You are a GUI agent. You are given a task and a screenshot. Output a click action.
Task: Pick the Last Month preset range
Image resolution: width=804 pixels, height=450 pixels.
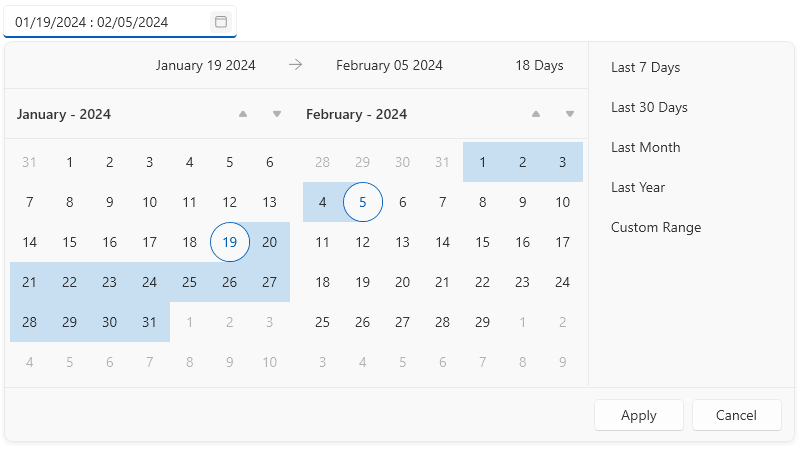point(645,147)
